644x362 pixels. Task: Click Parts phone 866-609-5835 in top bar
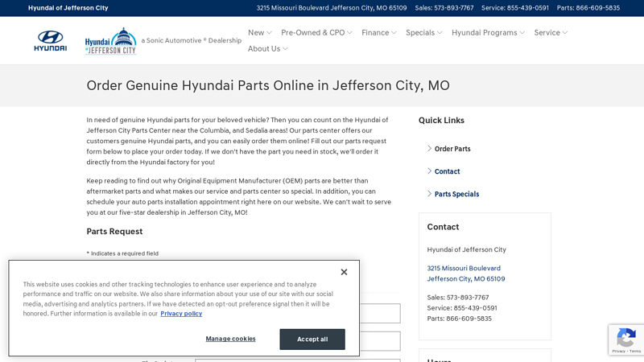click(x=588, y=8)
